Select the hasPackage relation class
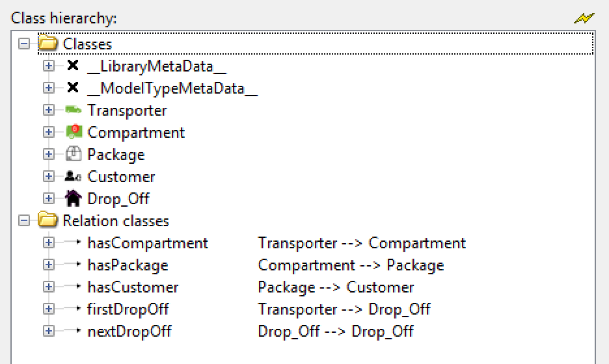This screenshot has height=364, width=609. [128, 265]
